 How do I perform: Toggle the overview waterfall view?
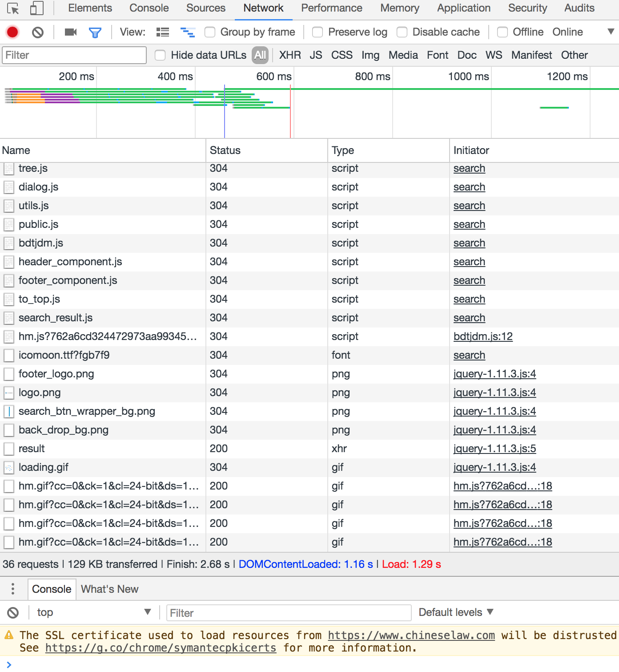point(188,32)
